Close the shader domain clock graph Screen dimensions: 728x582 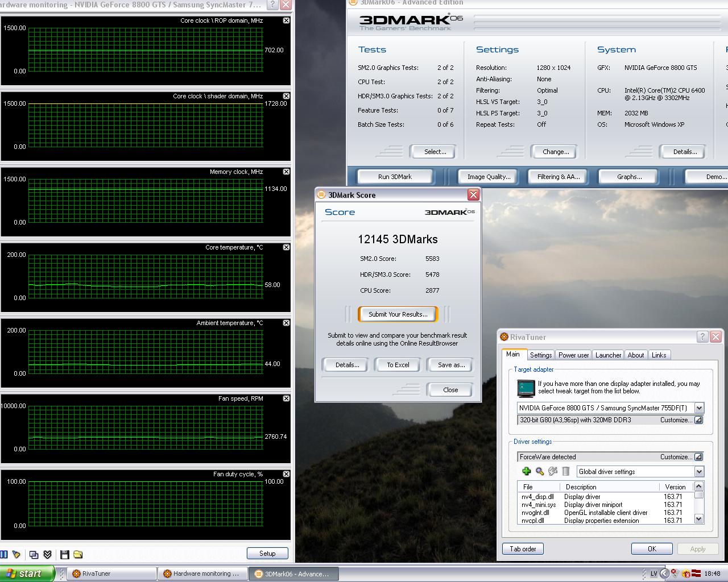(286, 96)
